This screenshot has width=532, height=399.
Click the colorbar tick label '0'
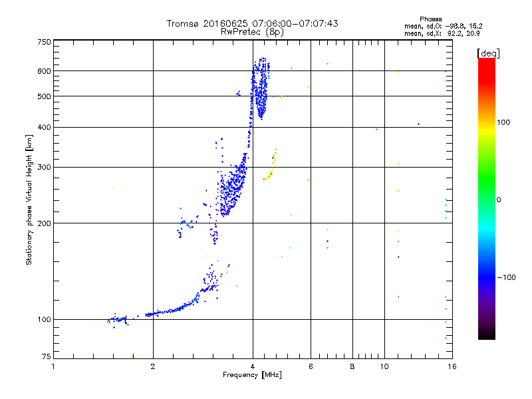(x=499, y=200)
